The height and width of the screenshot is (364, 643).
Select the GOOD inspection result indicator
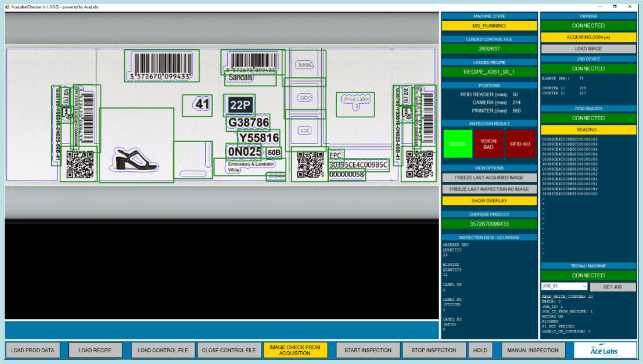point(458,143)
